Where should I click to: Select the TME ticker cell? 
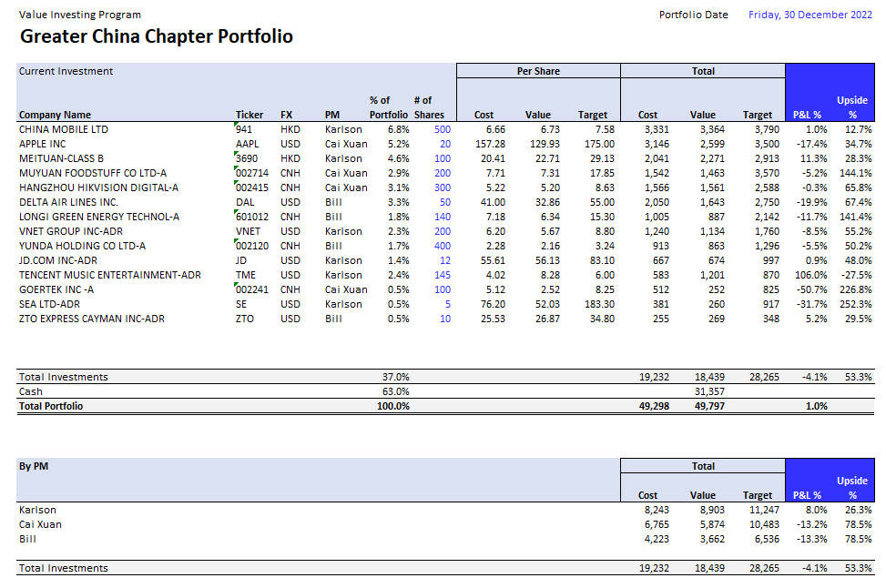(x=246, y=275)
